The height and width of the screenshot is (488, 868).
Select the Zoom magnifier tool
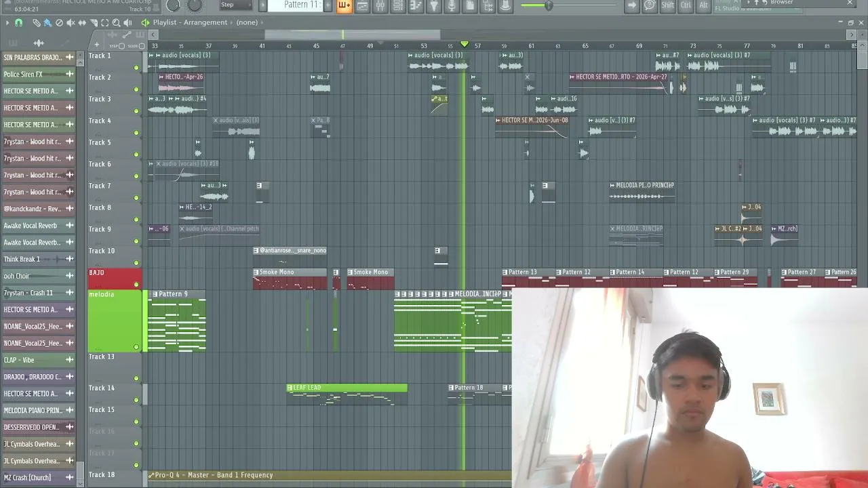[x=116, y=23]
